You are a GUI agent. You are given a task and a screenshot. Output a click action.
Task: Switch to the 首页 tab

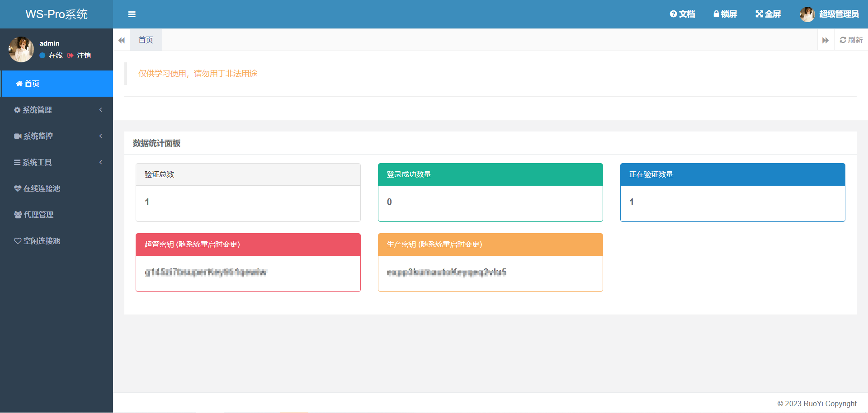point(146,40)
